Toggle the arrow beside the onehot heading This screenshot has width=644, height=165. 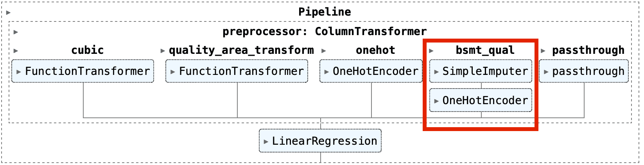[x=324, y=51]
